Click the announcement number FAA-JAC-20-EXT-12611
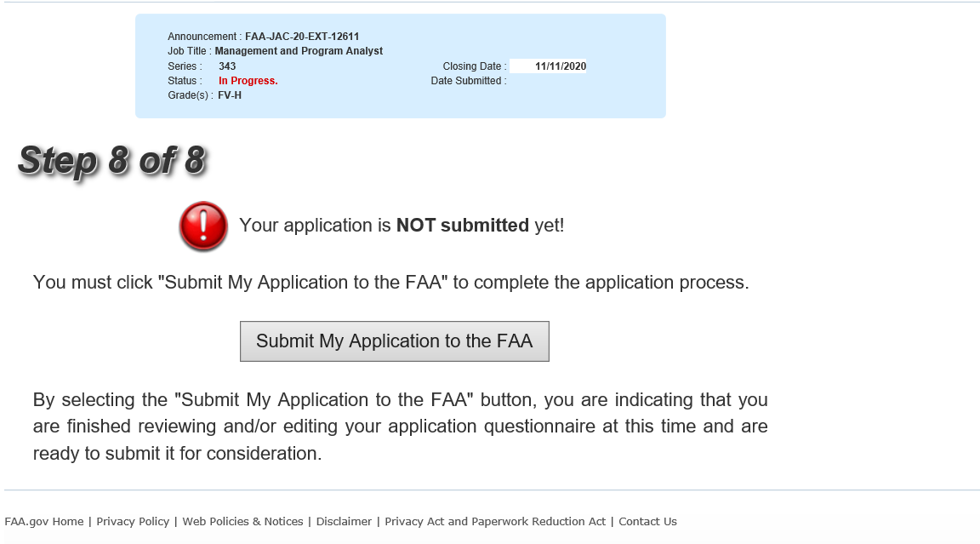The width and height of the screenshot is (980, 544). (x=302, y=37)
